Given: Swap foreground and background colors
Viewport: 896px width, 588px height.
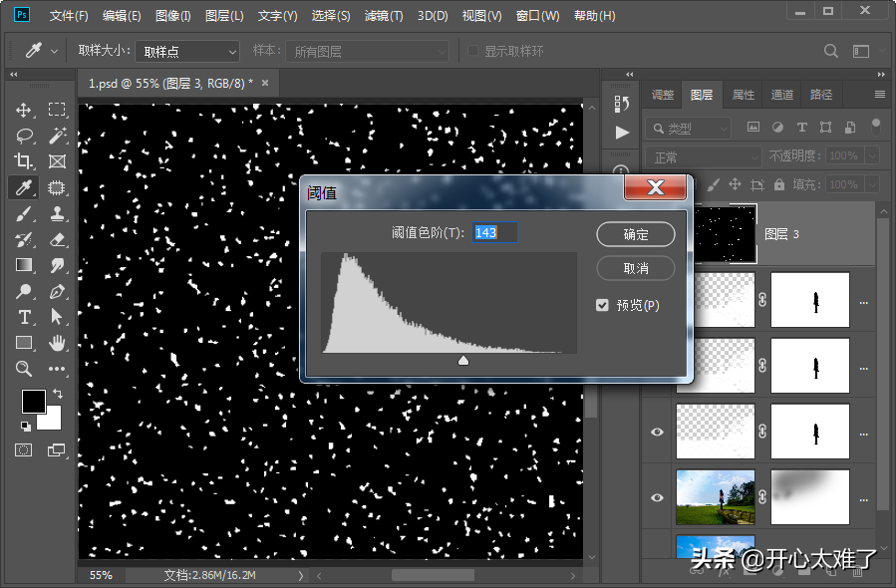Looking at the screenshot, I should [x=58, y=393].
